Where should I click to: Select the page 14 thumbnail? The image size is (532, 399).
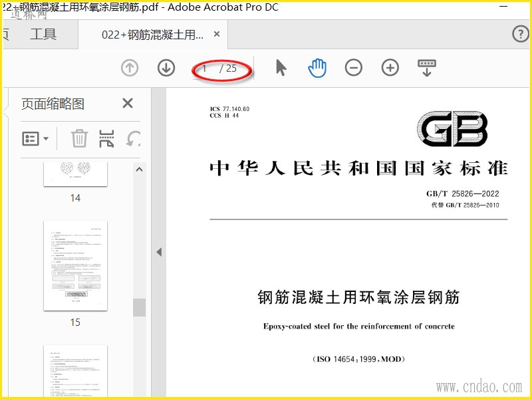click(x=75, y=174)
